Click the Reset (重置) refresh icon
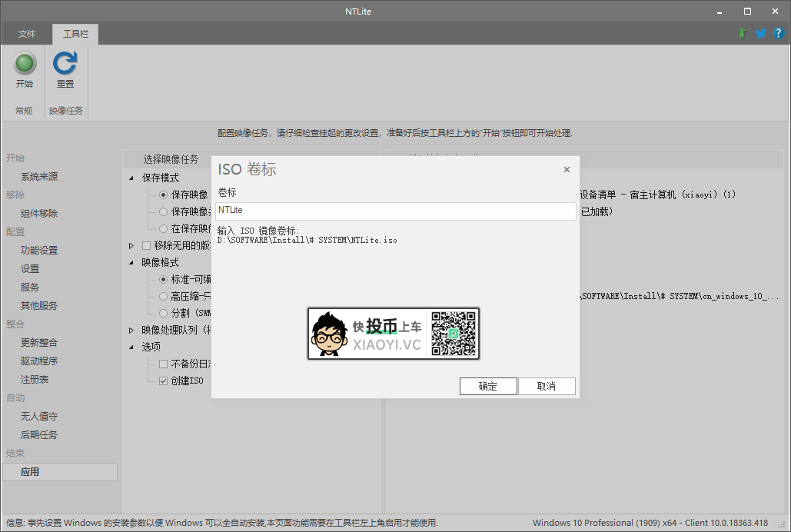The height and width of the screenshot is (532, 791). pyautogui.click(x=65, y=63)
